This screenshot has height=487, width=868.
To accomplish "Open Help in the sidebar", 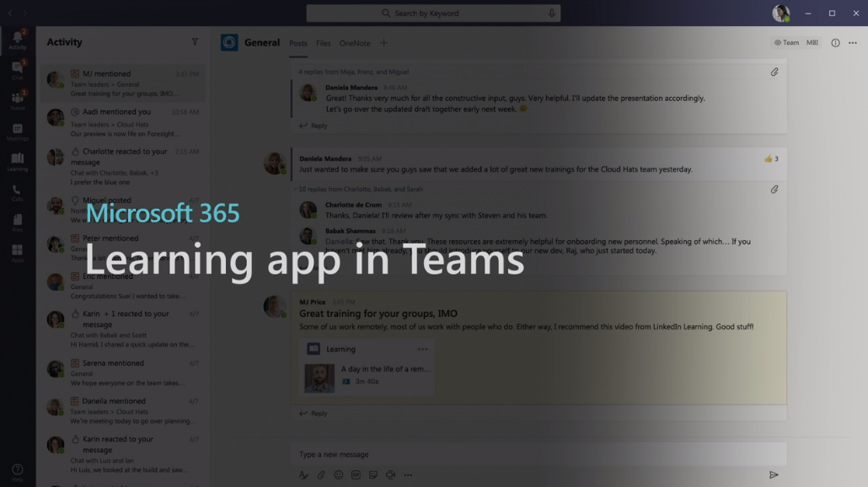I will click(x=17, y=473).
